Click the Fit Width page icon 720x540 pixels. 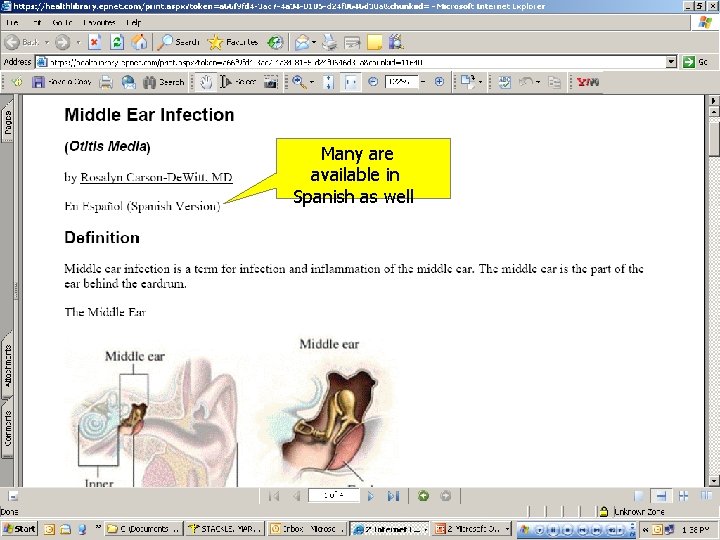350,82
